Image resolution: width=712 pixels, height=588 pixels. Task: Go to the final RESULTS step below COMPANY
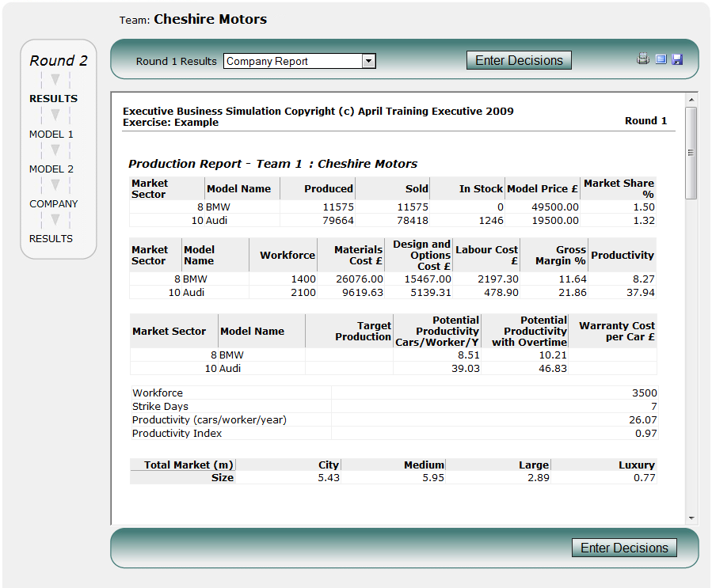[x=51, y=239]
